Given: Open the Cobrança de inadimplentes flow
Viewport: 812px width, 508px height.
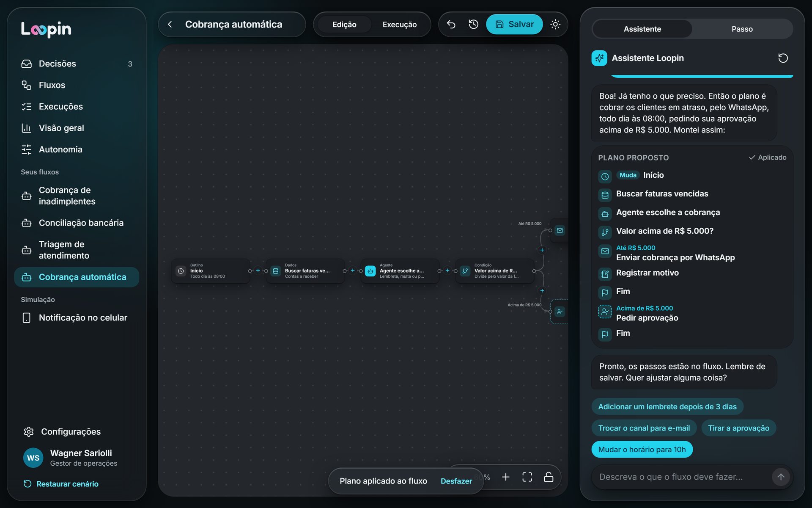Looking at the screenshot, I should pyautogui.click(x=77, y=196).
